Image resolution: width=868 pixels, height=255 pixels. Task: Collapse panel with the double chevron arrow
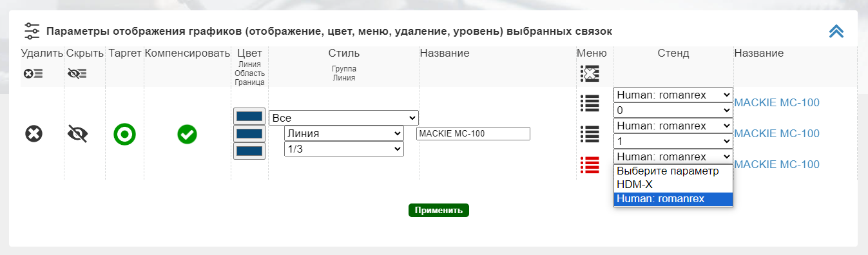836,32
